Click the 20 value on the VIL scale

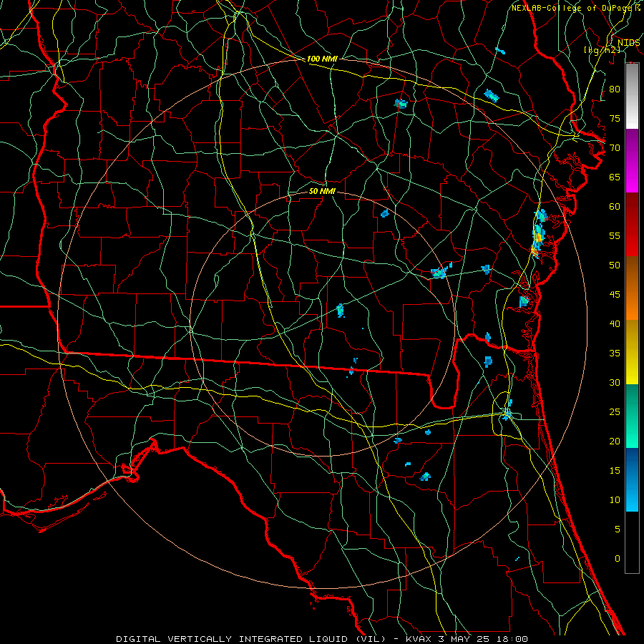615,441
